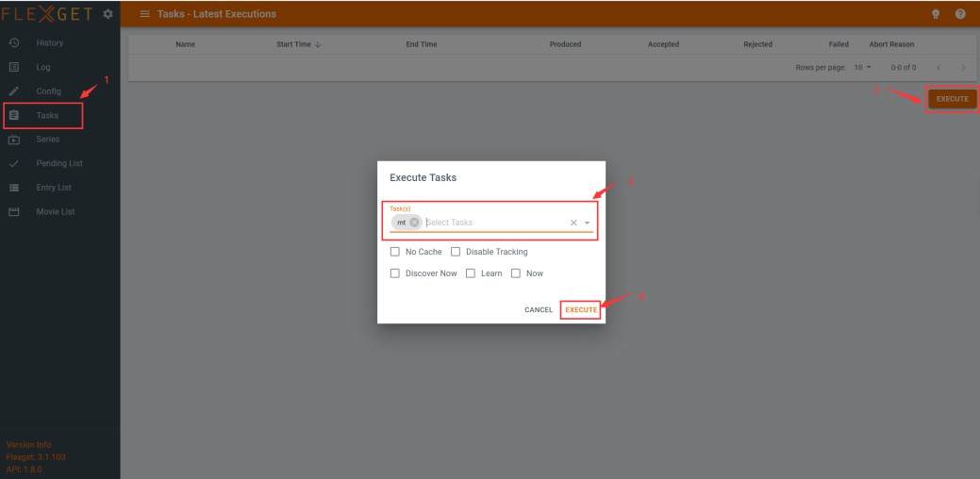
Task: Click EXECUTE in the dialog
Action: 581,309
